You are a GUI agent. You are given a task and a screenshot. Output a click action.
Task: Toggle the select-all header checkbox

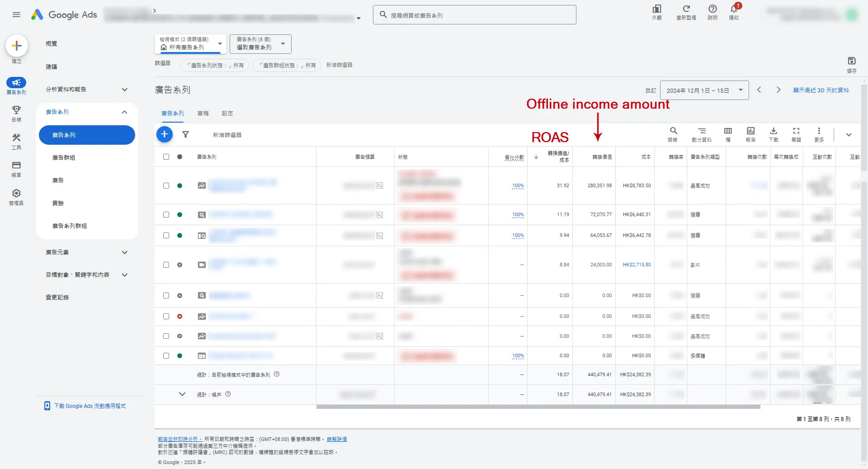(166, 156)
